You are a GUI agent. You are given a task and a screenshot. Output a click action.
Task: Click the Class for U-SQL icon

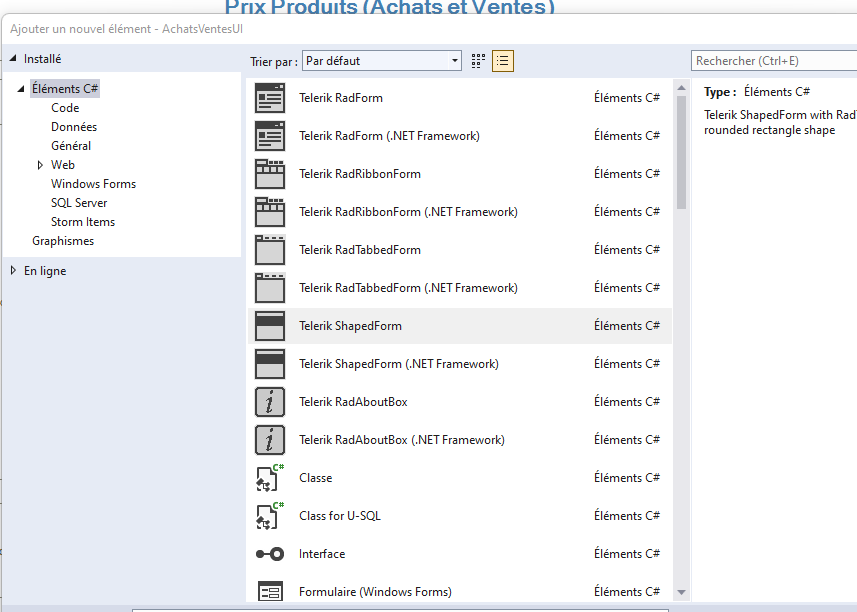tap(269, 515)
